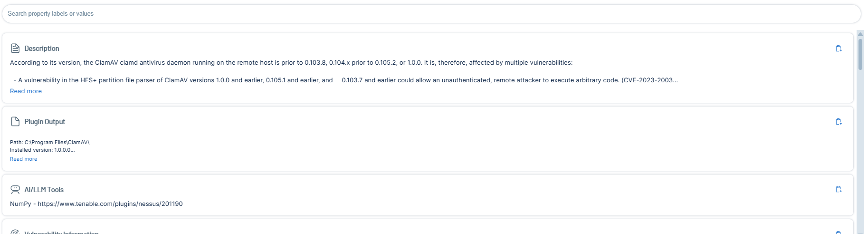Click the AI/LLM Tools chat icon
This screenshot has width=868, height=234.
[x=15, y=190]
